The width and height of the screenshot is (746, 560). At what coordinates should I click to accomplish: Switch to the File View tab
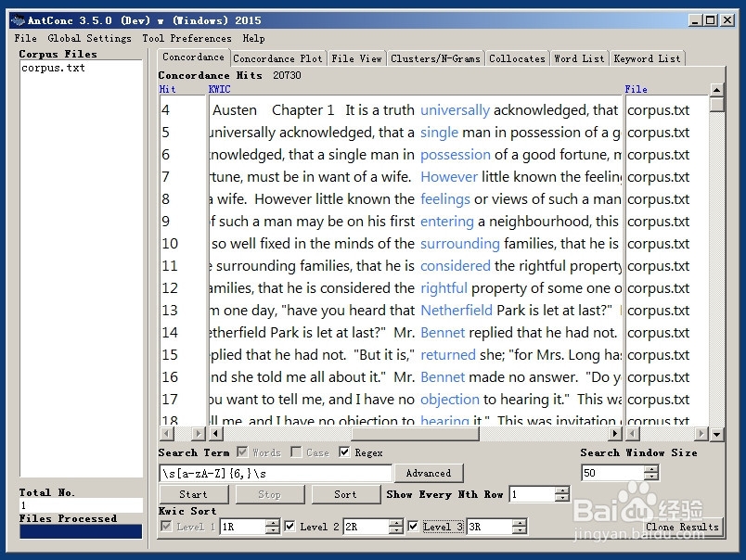click(356, 58)
